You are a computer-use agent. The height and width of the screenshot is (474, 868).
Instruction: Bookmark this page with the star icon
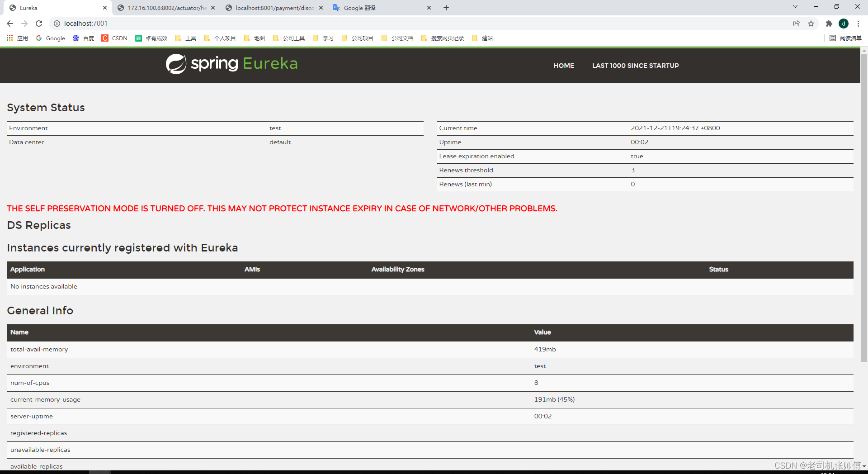[x=811, y=24]
